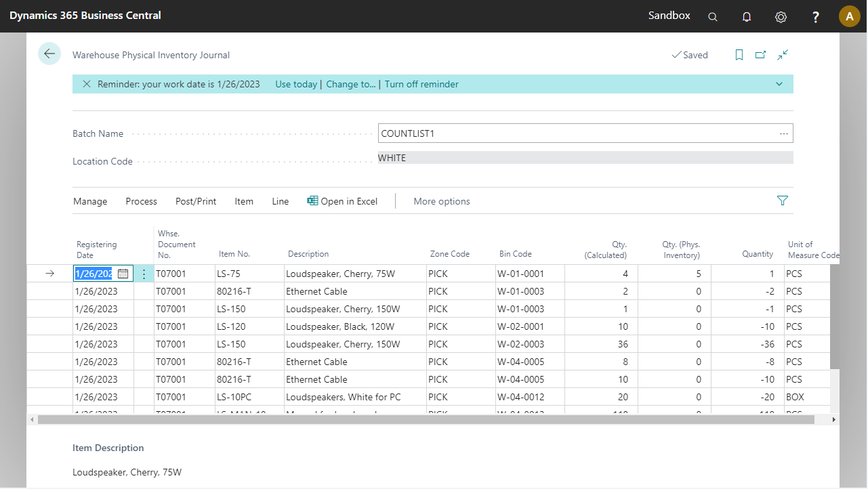868x489 pixels.
Task: Click the Description column header
Action: tap(308, 254)
